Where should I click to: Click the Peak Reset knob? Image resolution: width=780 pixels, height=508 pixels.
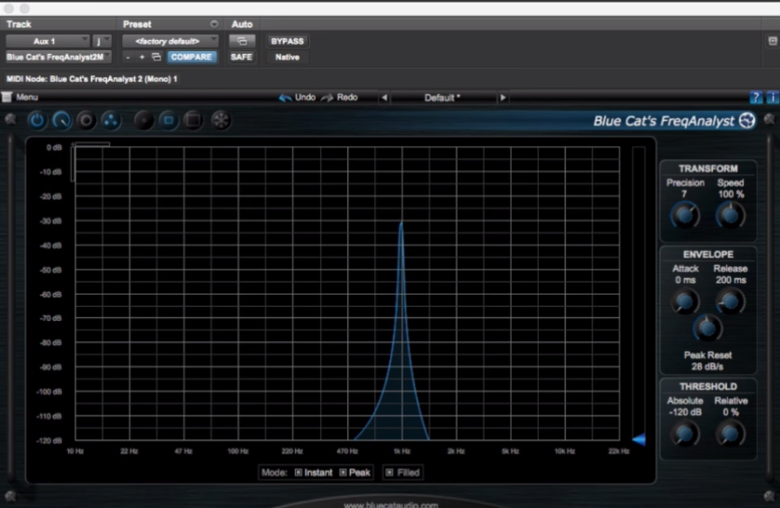[707, 328]
